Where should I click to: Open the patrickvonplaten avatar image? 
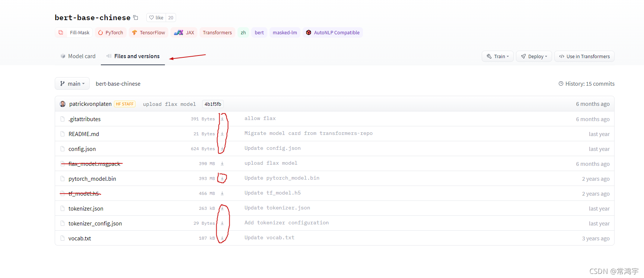point(63,104)
